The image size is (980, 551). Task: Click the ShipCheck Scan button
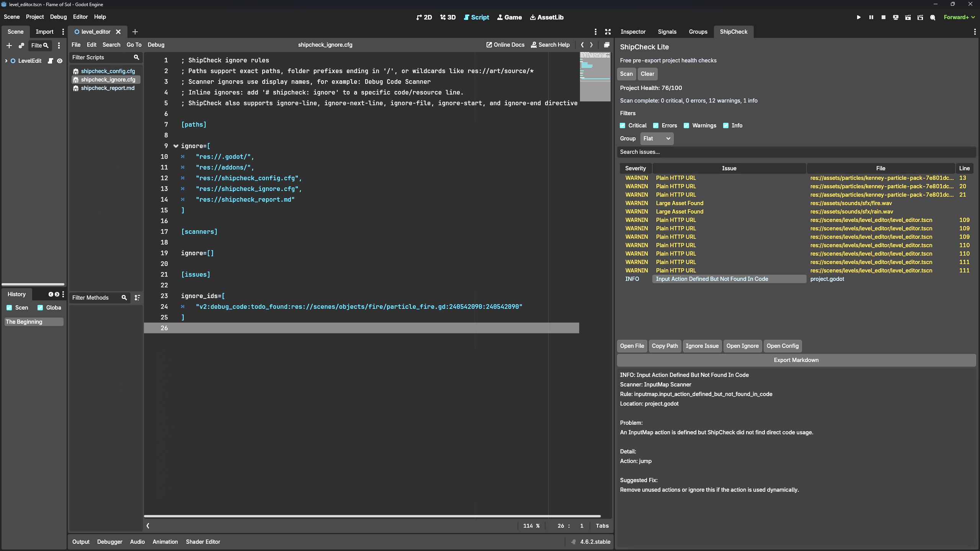(627, 74)
